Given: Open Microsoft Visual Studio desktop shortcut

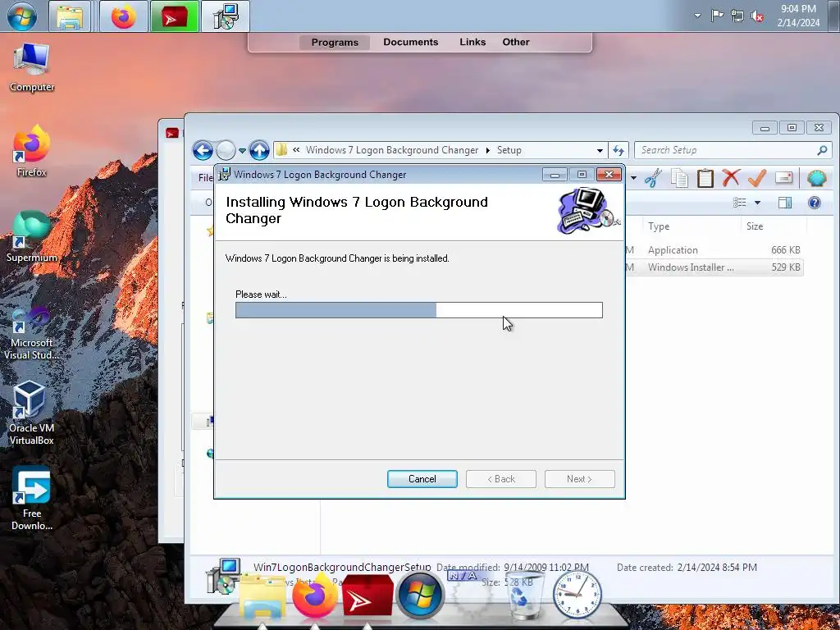Looking at the screenshot, I should pos(32,334).
